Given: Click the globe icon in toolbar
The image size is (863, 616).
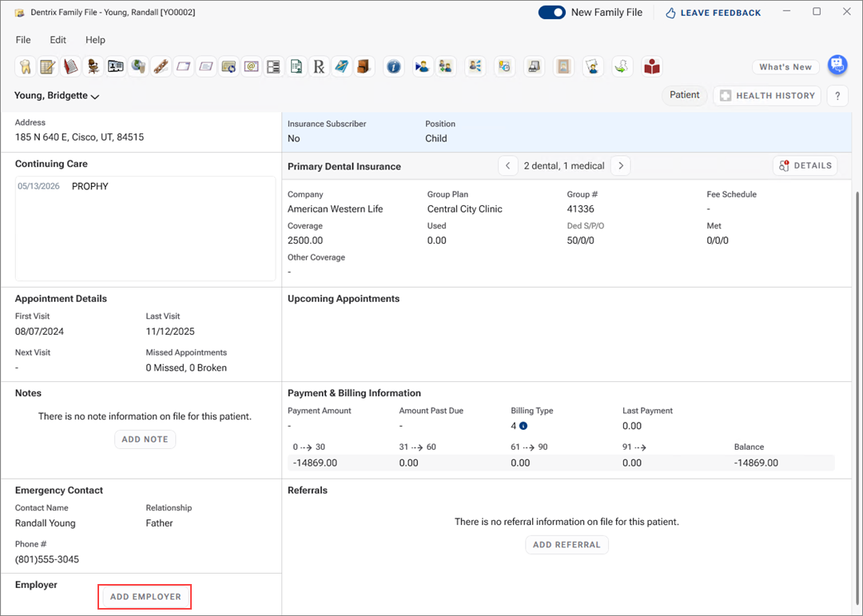Looking at the screenshot, I should click(x=139, y=67).
